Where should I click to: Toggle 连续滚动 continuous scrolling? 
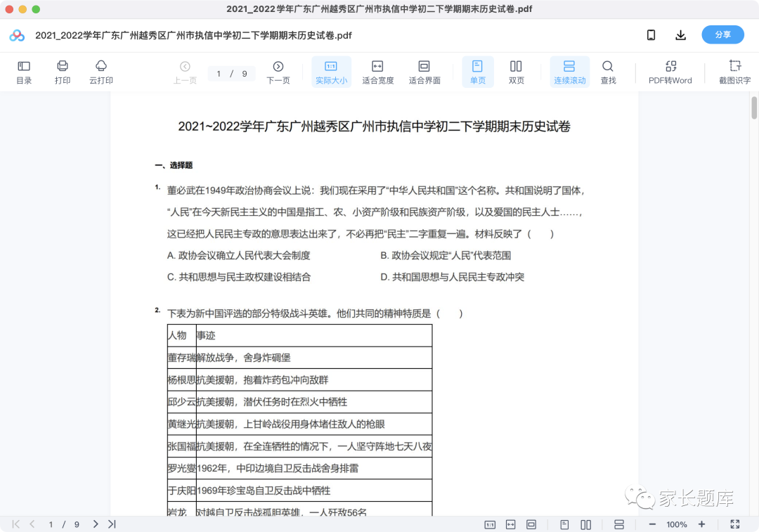point(570,72)
